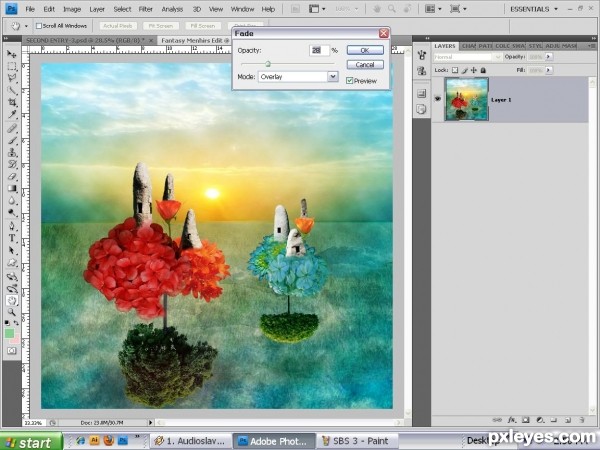
Task: Select the Eyedropper tool
Action: click(12, 114)
